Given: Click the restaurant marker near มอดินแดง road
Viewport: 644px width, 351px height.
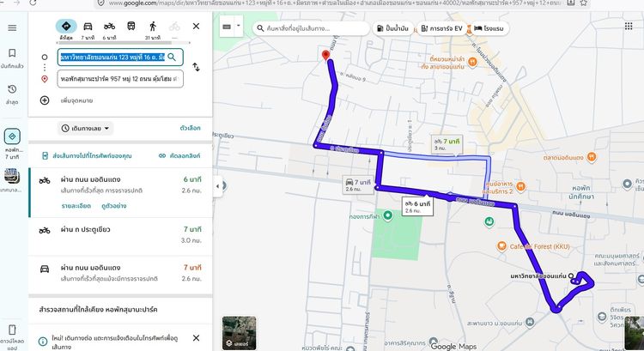Looking at the screenshot, I should click(x=521, y=186).
